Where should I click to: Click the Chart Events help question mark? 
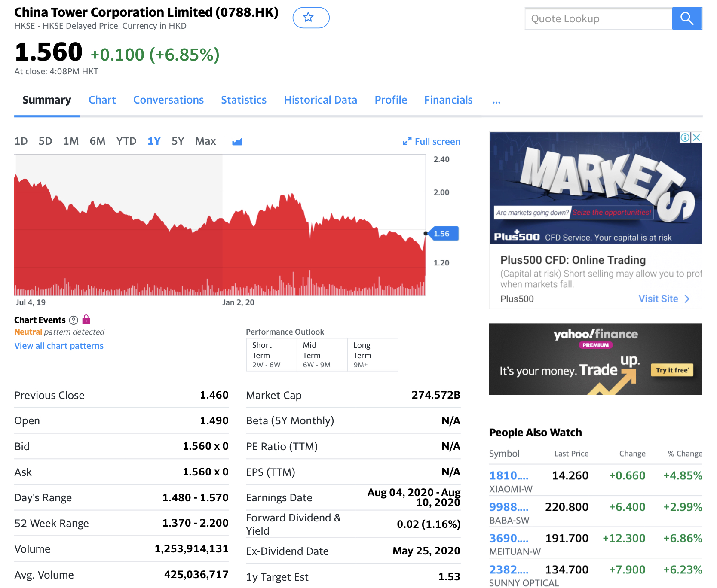tap(74, 320)
